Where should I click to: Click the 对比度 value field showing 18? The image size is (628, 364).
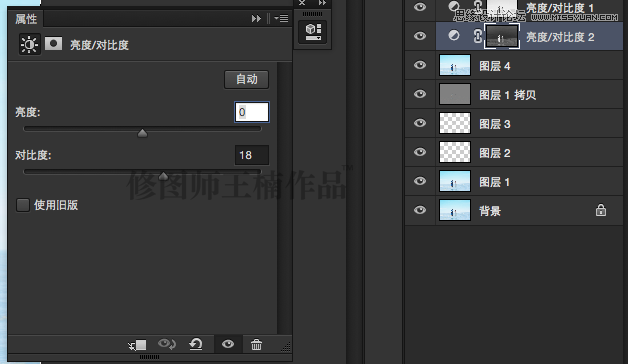coord(252,155)
